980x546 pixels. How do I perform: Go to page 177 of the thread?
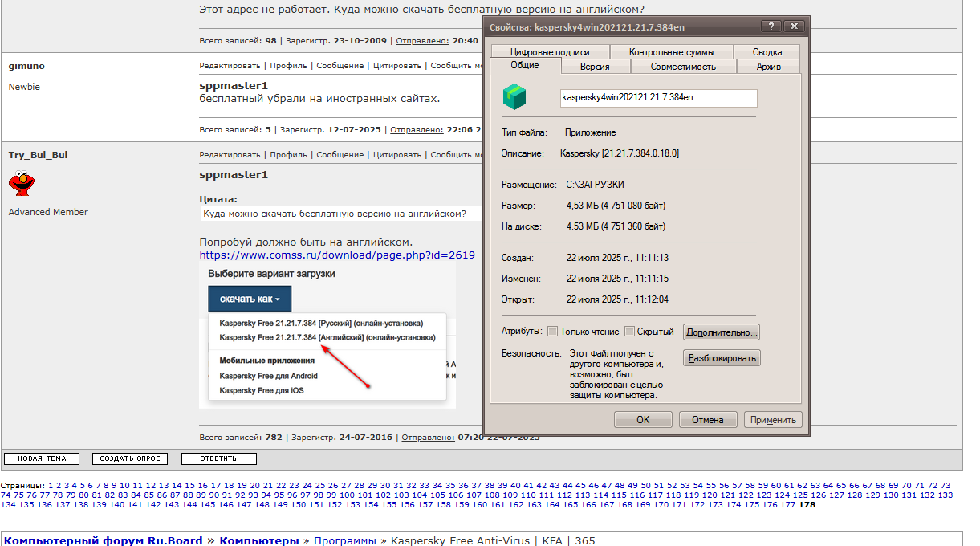coord(787,505)
